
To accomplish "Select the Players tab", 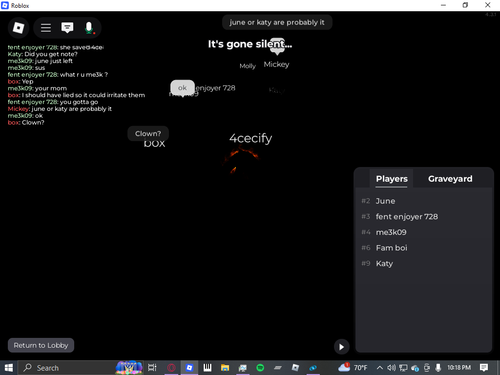I will coord(392,179).
